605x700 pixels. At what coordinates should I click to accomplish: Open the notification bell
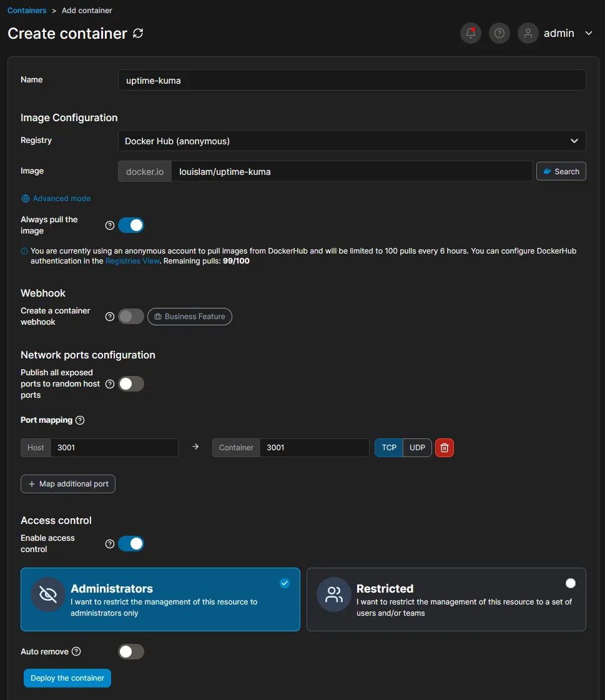point(470,32)
